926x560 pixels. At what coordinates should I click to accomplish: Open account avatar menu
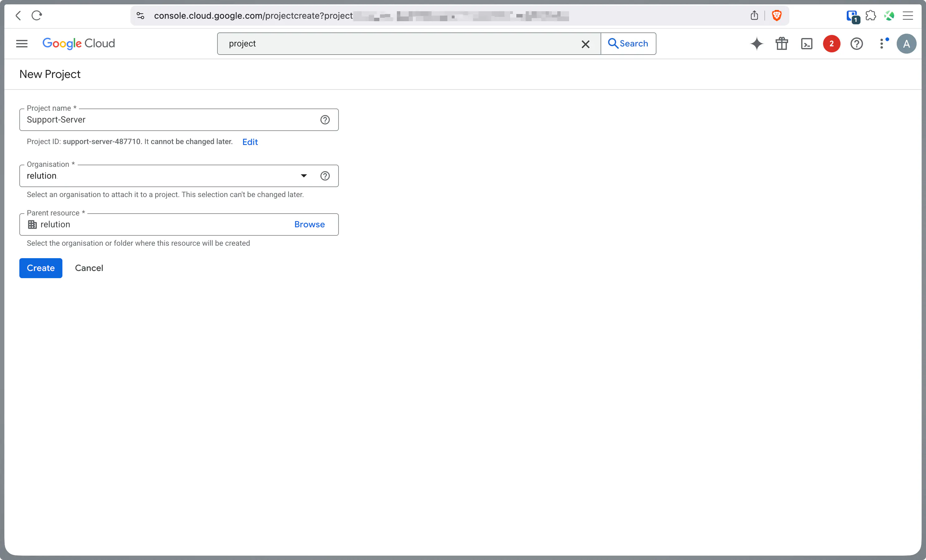coord(906,44)
